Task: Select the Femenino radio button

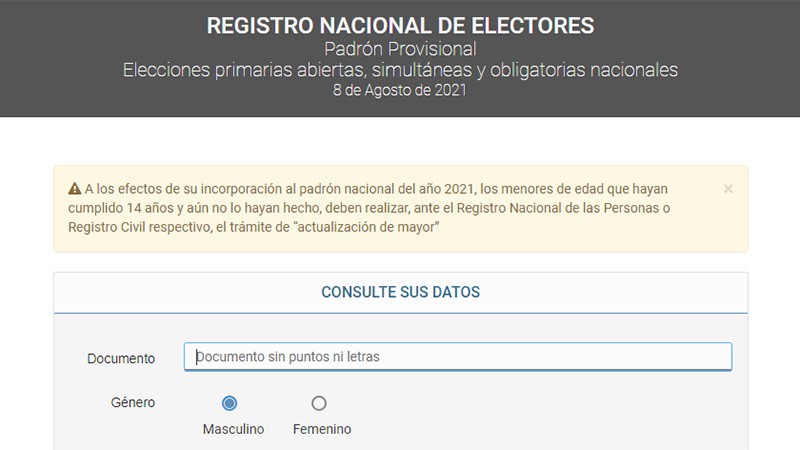Action: pos(319,404)
